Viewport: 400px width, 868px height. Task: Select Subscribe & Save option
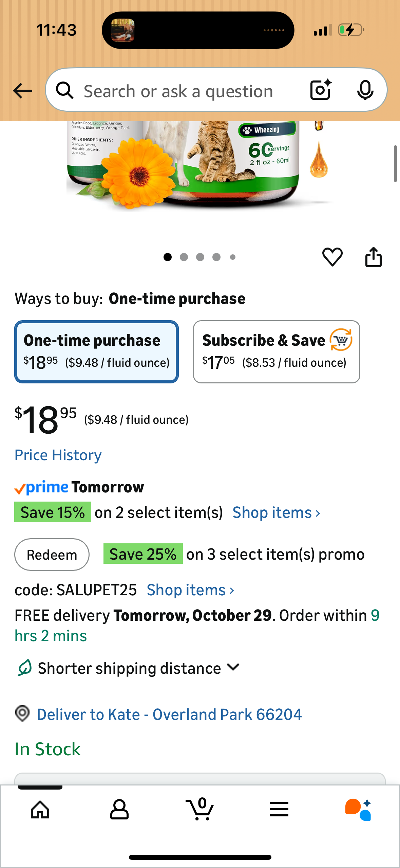(277, 351)
